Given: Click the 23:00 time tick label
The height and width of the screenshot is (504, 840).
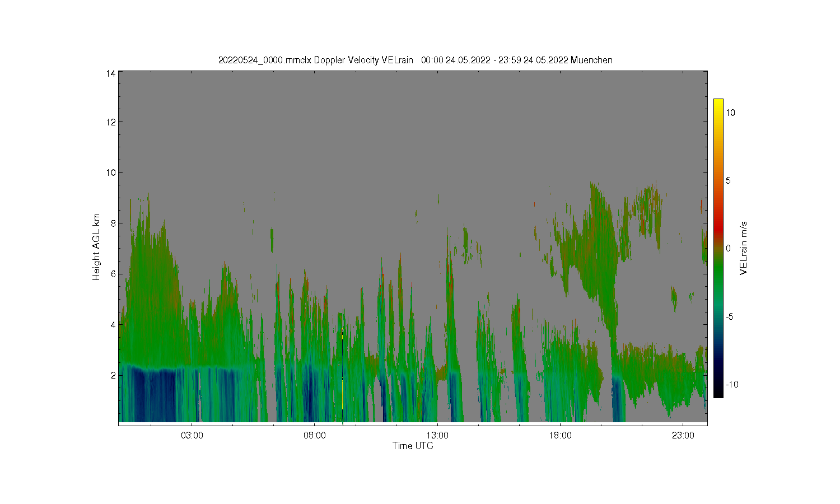Looking at the screenshot, I should (x=683, y=436).
